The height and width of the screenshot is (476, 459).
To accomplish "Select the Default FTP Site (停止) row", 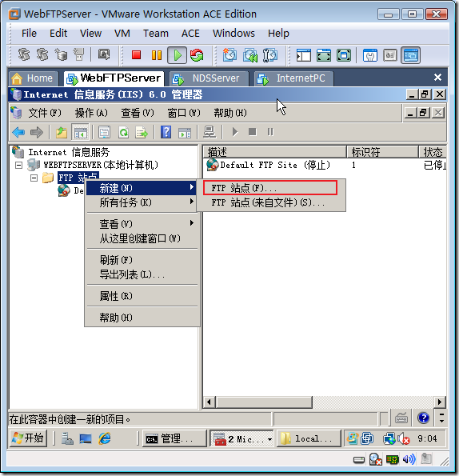I will point(268,165).
